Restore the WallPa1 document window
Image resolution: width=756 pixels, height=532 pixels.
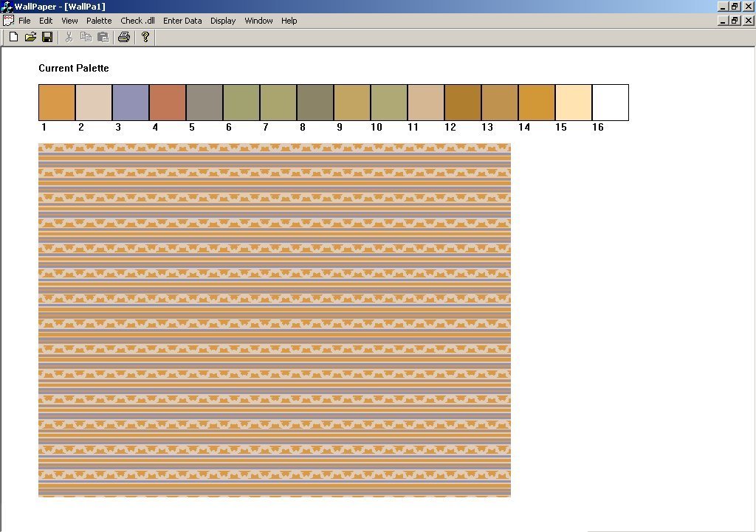735,20
